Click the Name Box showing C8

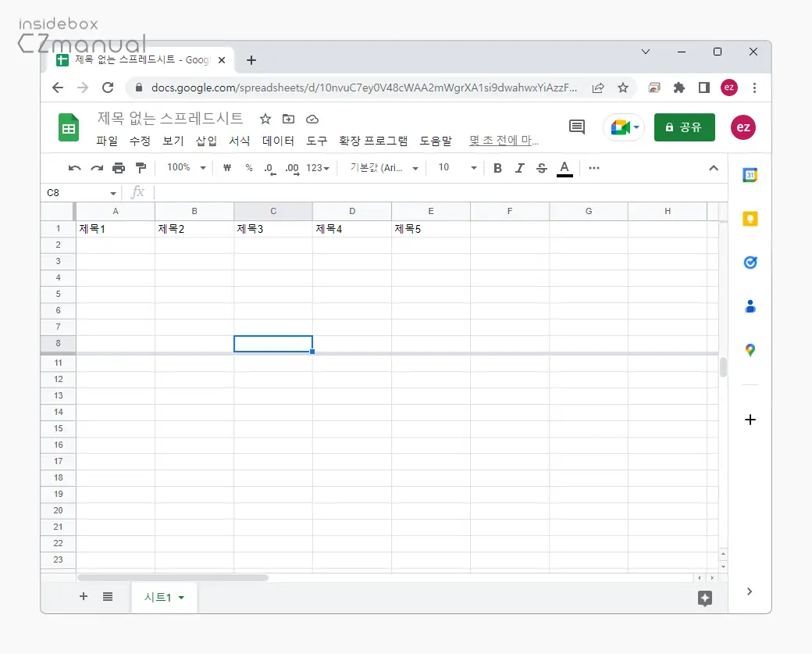pyautogui.click(x=77, y=192)
